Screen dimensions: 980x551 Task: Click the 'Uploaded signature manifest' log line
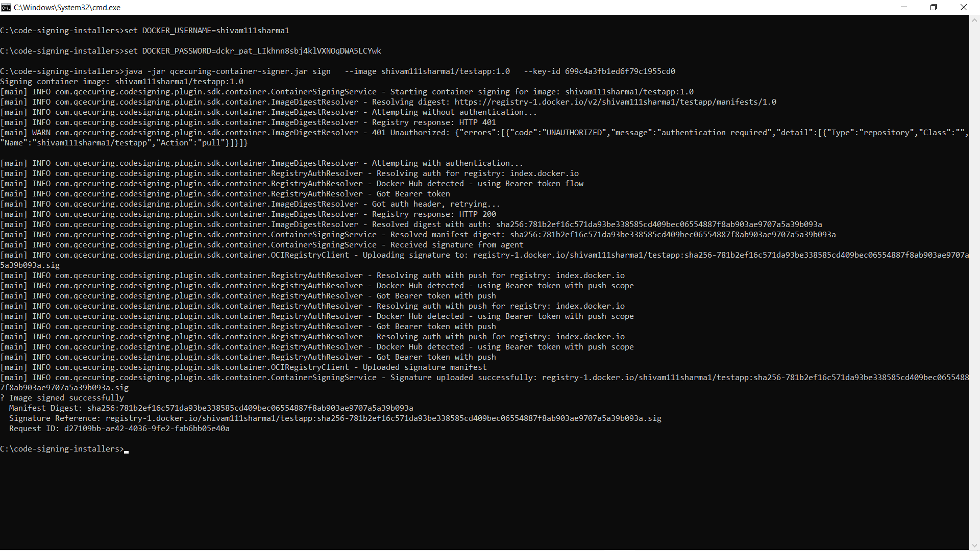tap(425, 367)
